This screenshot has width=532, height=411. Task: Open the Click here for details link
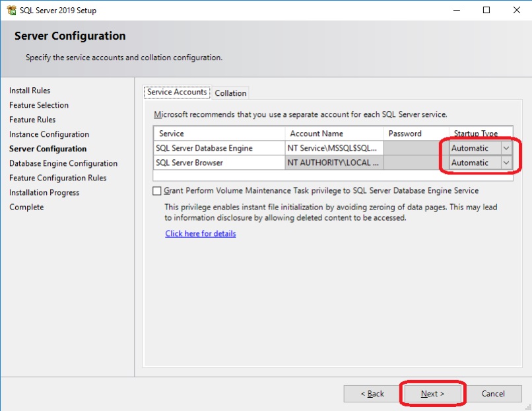(x=201, y=233)
